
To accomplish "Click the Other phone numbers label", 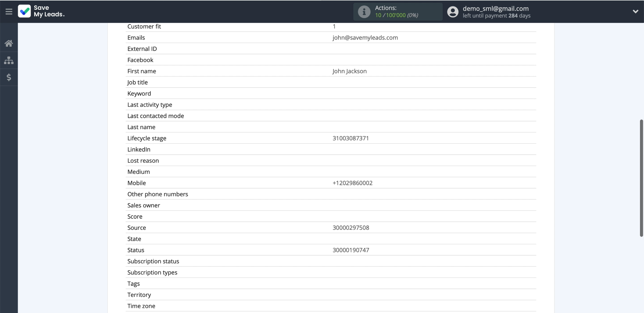I will (158, 194).
